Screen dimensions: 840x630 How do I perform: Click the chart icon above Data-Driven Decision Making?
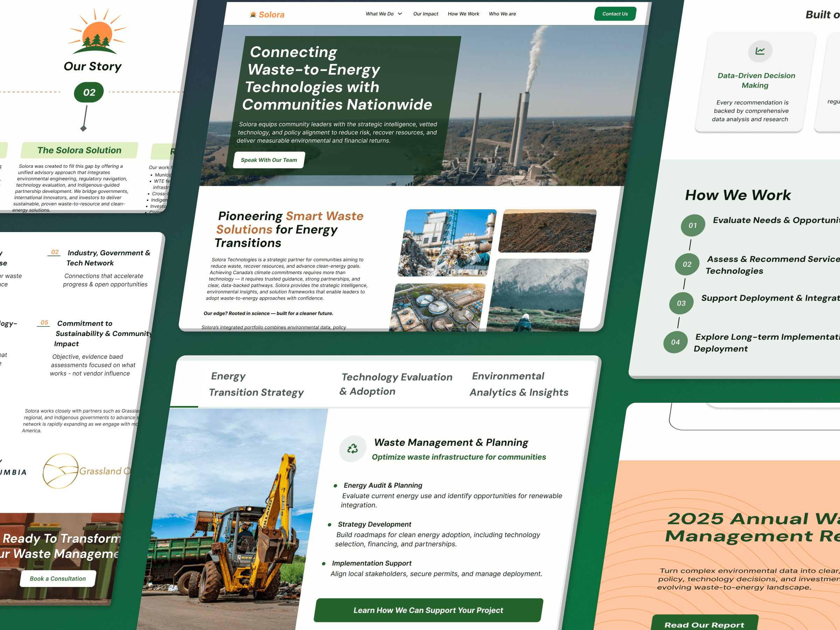tap(760, 51)
